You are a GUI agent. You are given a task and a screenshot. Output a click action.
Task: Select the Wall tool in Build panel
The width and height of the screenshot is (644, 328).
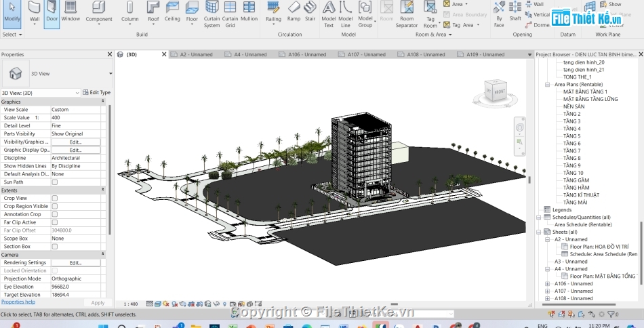(35, 12)
